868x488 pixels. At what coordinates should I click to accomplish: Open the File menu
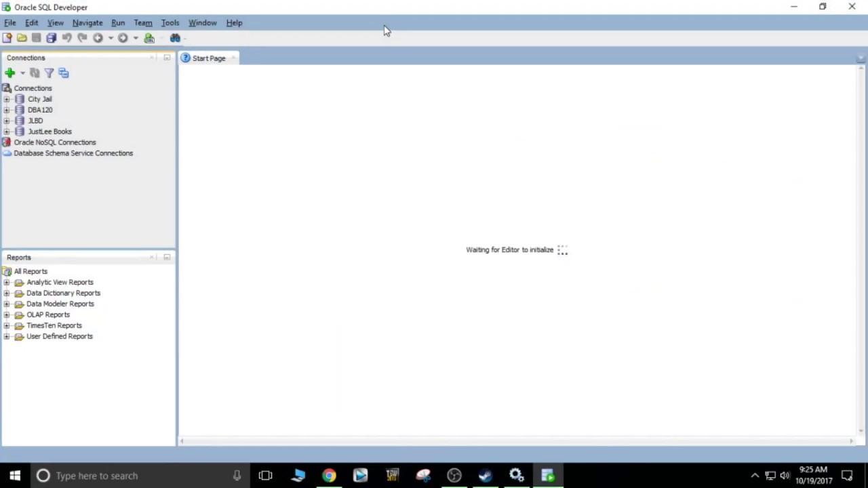(10, 22)
